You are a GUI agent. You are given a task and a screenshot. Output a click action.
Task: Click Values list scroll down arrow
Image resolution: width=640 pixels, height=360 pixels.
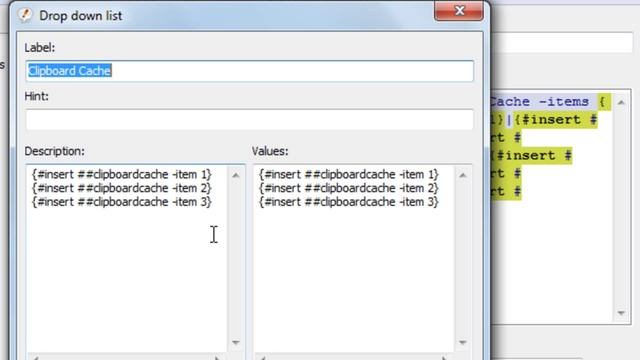462,342
